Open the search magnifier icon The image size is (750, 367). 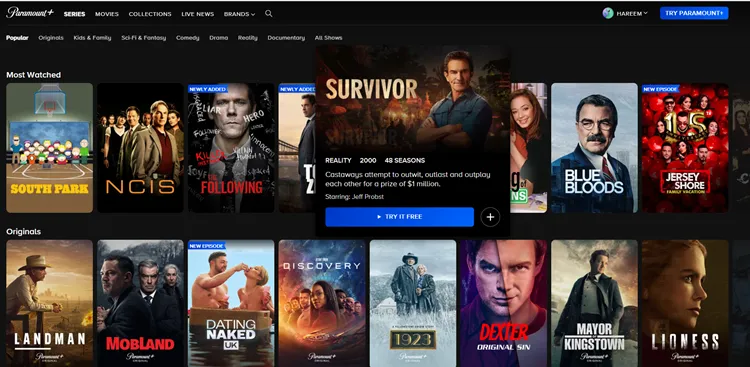[269, 14]
